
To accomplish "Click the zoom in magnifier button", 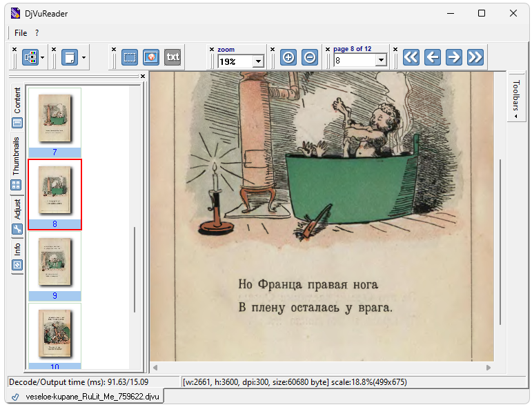I will 288,57.
